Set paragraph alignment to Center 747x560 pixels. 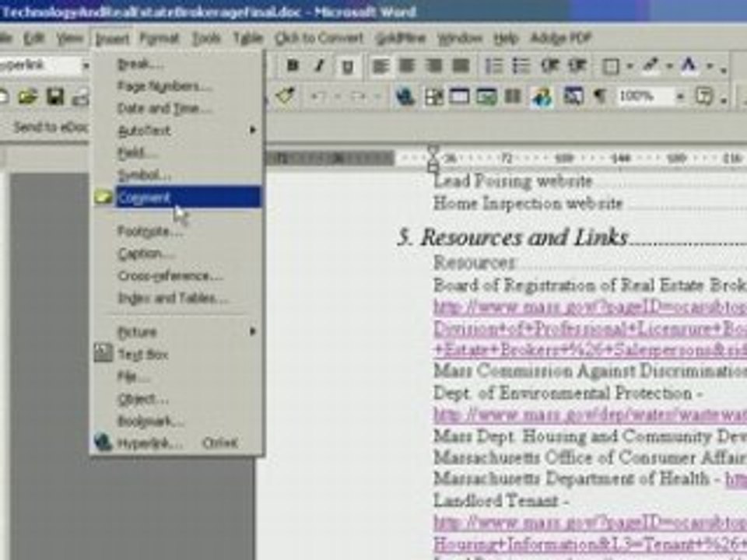pos(407,66)
